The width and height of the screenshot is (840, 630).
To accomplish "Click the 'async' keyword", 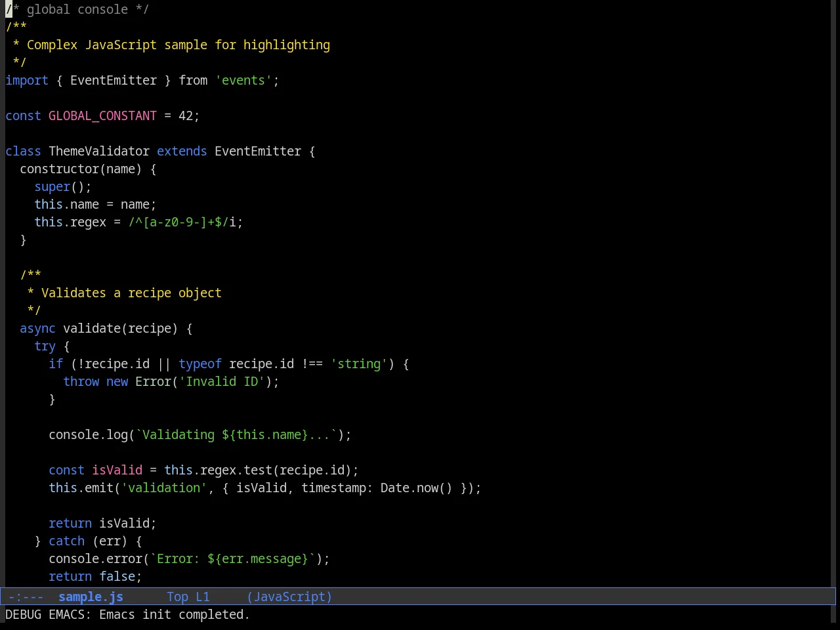I will [x=37, y=328].
